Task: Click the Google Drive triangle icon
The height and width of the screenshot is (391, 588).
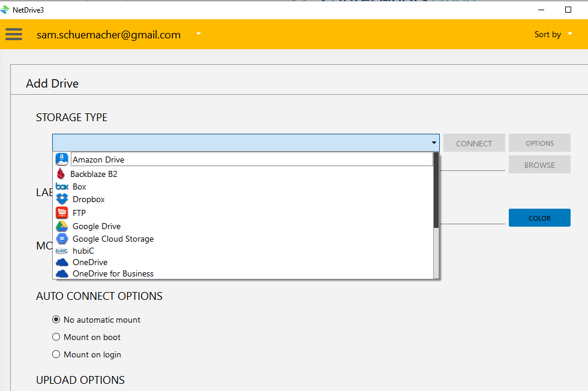Action: (x=62, y=226)
